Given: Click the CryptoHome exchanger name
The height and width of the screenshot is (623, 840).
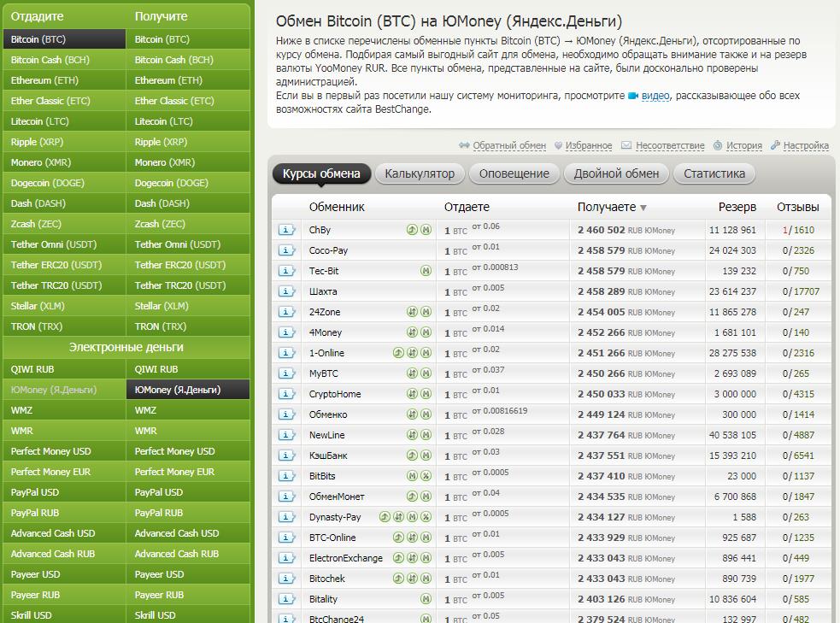Looking at the screenshot, I should tap(335, 394).
